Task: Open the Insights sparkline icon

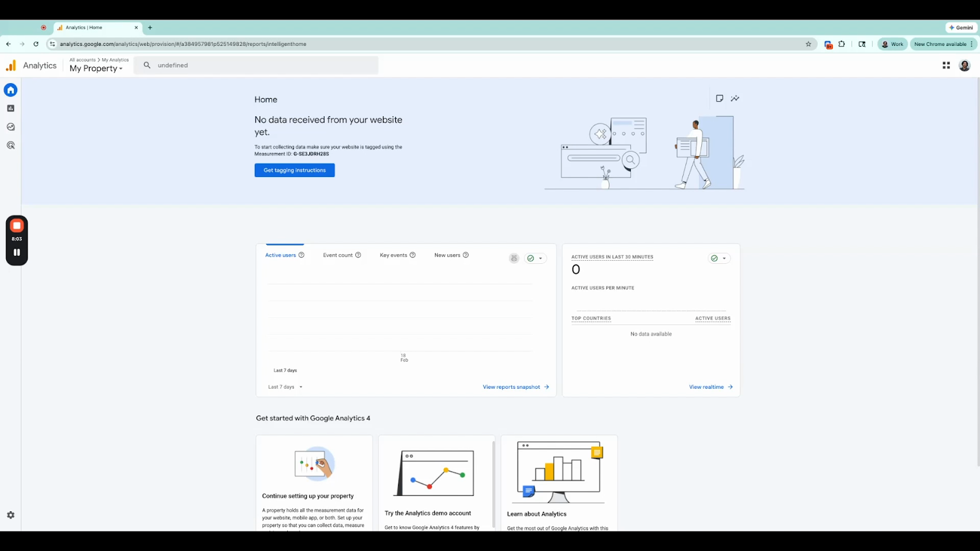Action: pos(735,99)
